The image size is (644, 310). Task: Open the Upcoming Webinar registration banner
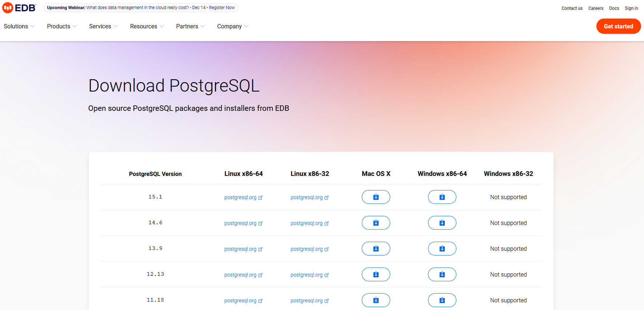click(x=141, y=8)
